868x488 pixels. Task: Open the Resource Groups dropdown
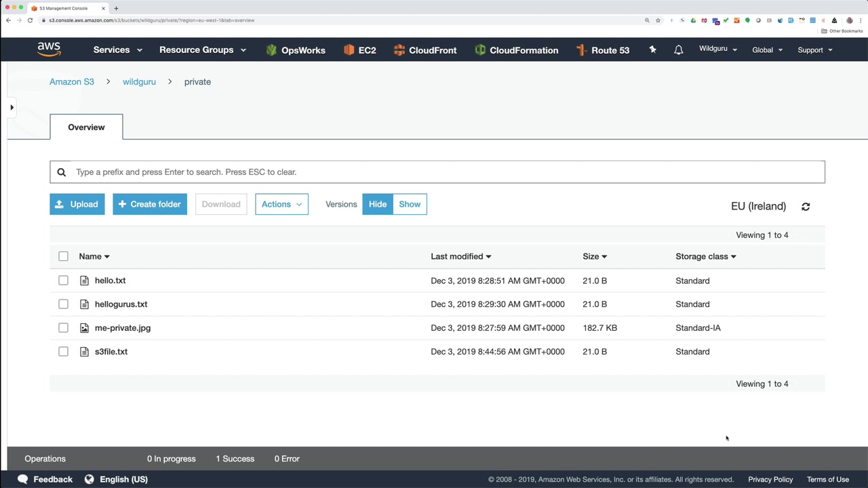(x=203, y=50)
